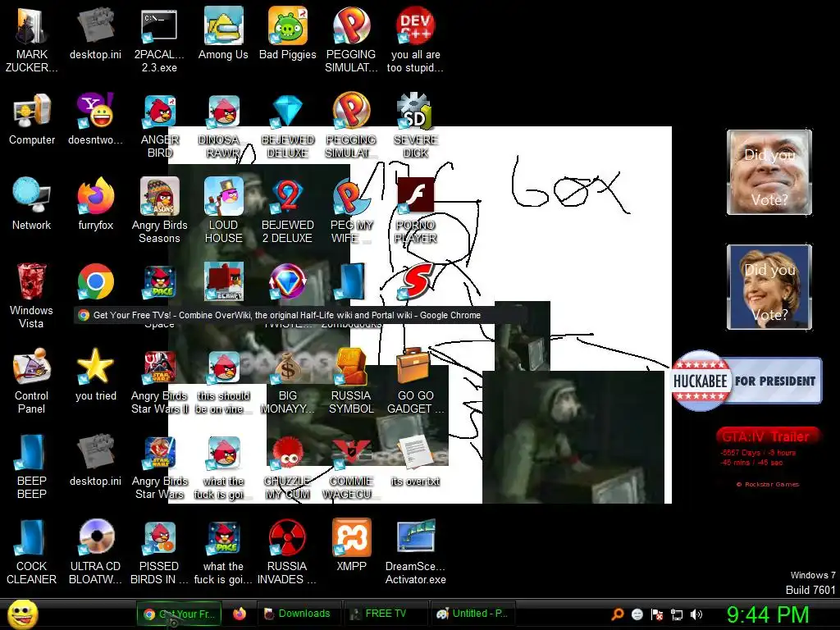Switch to the FREE TV taskbar window
Viewport: 840px width, 630px height.
click(386, 614)
